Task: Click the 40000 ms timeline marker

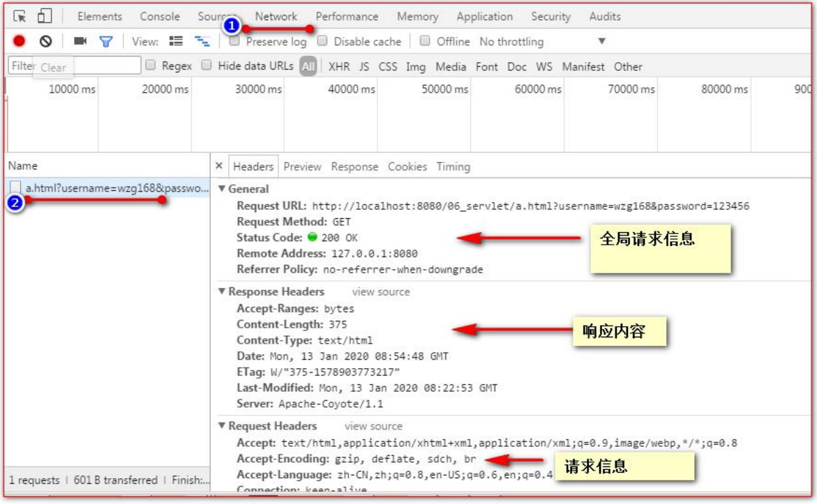Action: coord(352,89)
